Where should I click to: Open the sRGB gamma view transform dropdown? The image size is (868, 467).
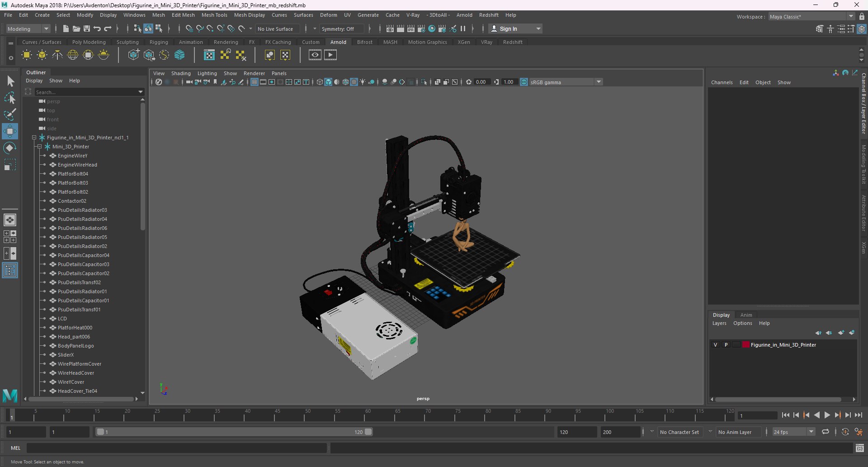(566, 82)
